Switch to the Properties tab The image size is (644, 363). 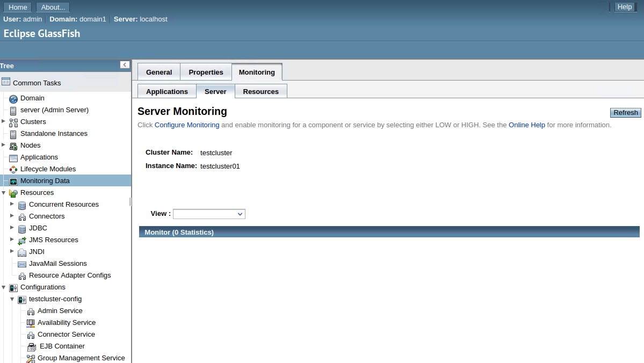[206, 72]
